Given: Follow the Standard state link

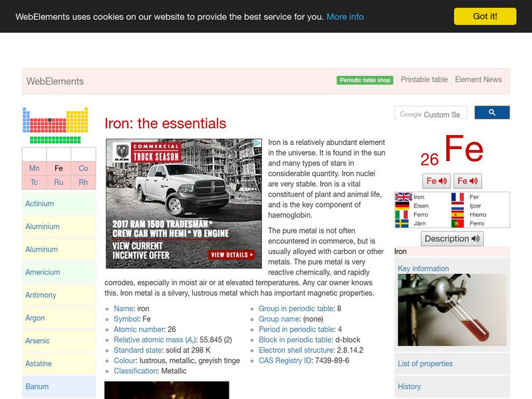Looking at the screenshot, I should (x=138, y=350).
